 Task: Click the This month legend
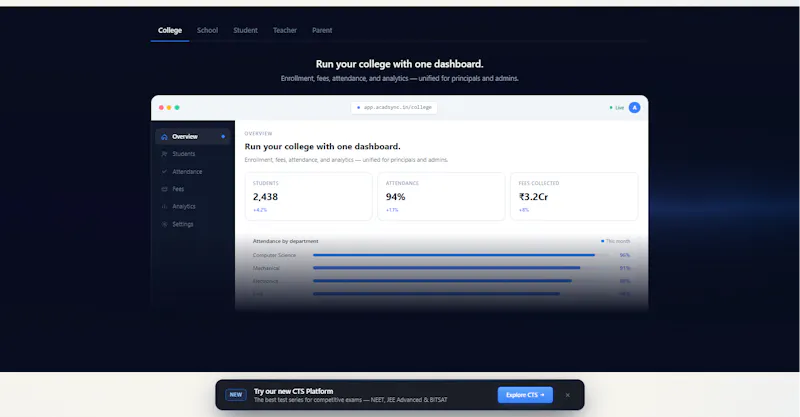click(x=615, y=241)
